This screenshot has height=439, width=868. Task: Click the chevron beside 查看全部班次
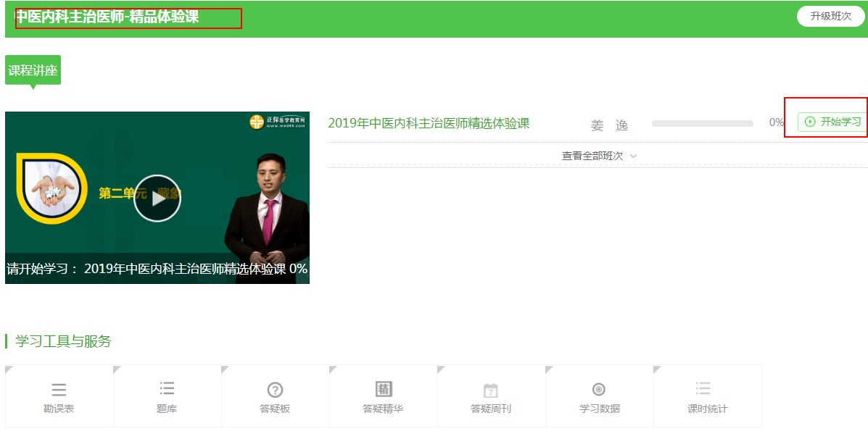[x=634, y=156]
